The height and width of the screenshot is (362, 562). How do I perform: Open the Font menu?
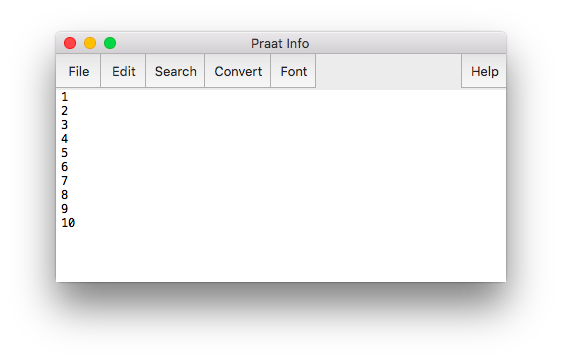(x=293, y=71)
